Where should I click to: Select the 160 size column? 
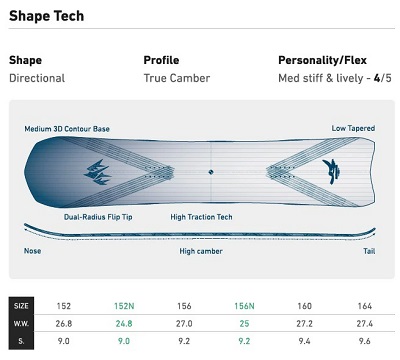(x=304, y=306)
